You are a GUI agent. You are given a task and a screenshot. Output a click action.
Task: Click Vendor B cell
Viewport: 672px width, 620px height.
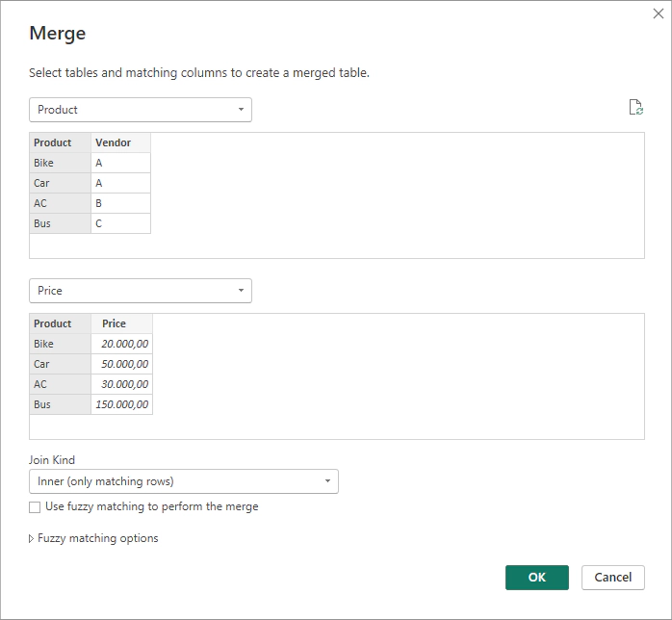tap(121, 203)
